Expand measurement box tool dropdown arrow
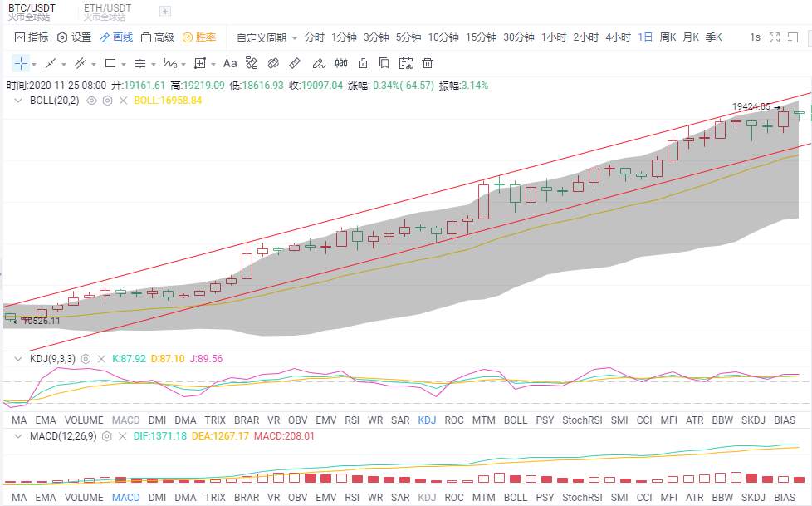Screen dimensions: 812x506 (213, 65)
